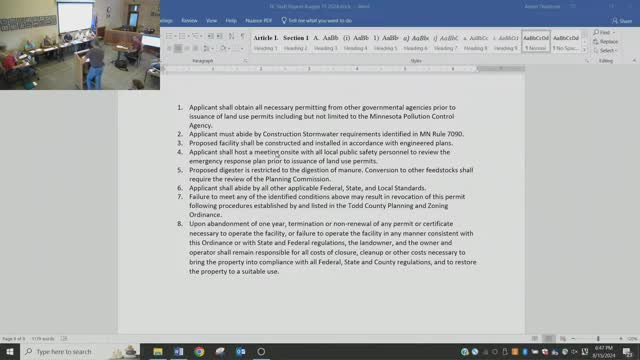Screen dimensions: 640x360
Task: Open the bullets list tool
Action: (169, 36)
